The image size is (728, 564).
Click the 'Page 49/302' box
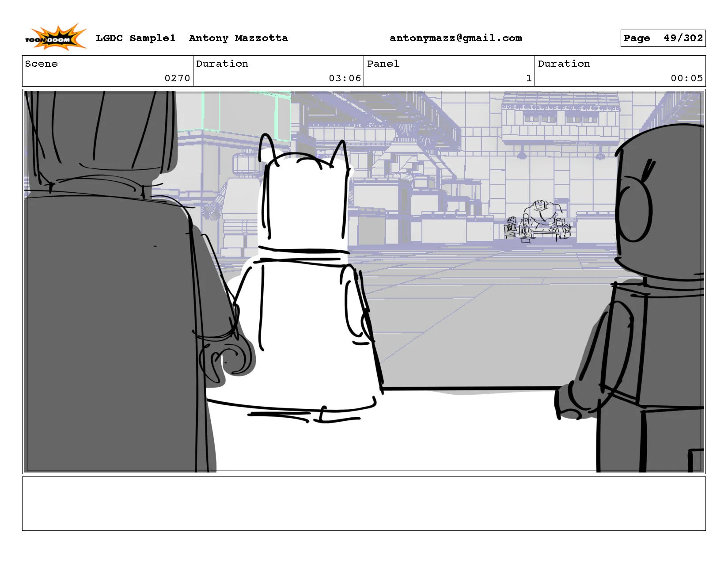663,38
